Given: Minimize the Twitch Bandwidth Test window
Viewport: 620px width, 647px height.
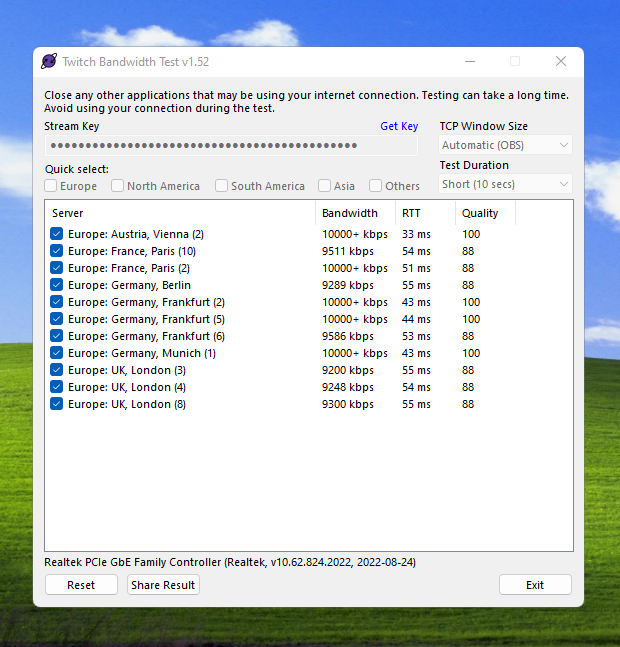Looking at the screenshot, I should coord(470,61).
